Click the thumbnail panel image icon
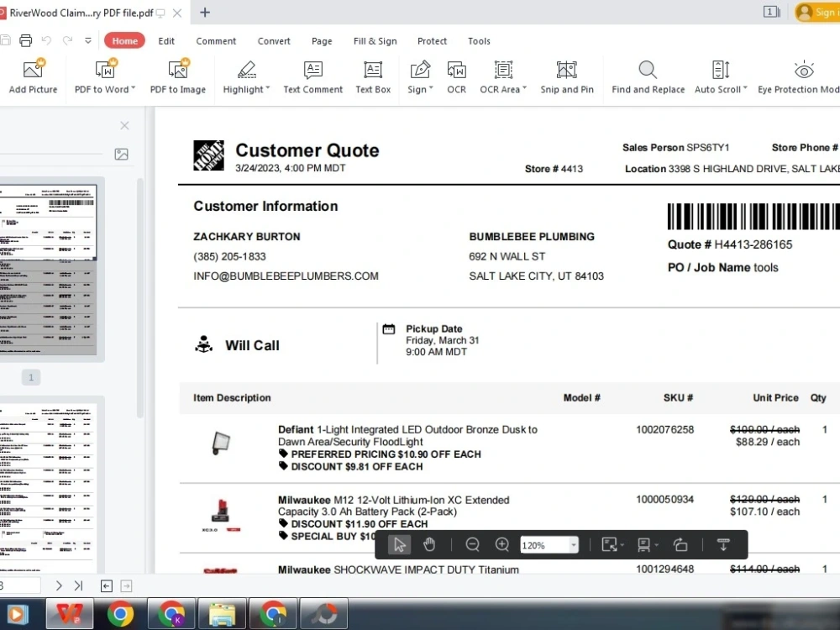Viewport: 840px width, 630px height. coord(122,155)
